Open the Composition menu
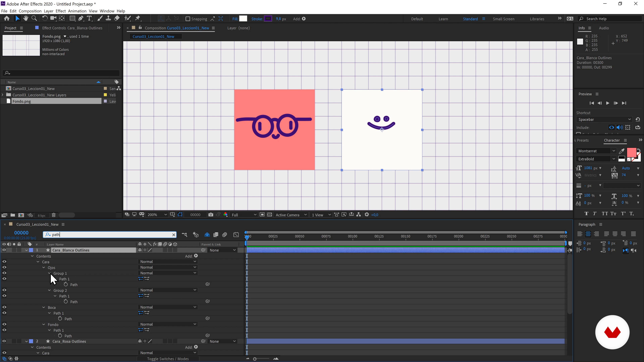This screenshot has height=362, width=644. pos(30,11)
